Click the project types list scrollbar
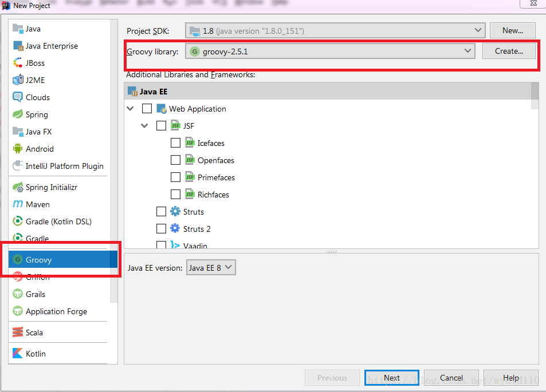546x392 pixels. click(114, 160)
